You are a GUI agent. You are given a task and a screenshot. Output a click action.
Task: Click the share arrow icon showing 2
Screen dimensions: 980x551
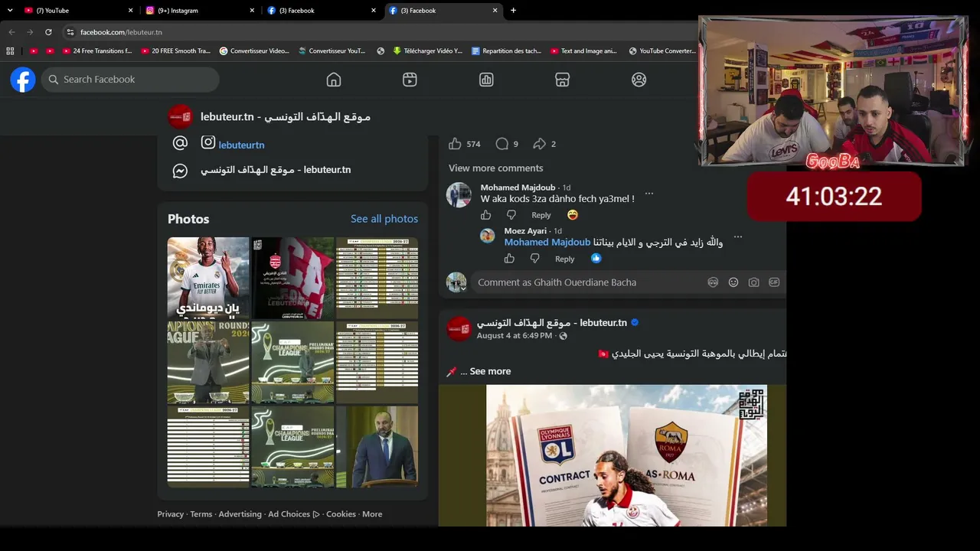(540, 144)
